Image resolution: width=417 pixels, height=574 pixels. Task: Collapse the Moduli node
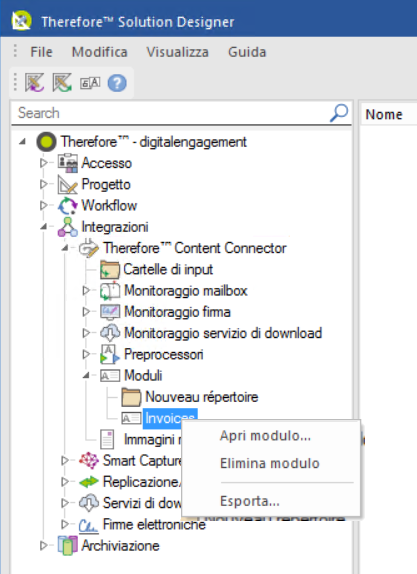86,375
